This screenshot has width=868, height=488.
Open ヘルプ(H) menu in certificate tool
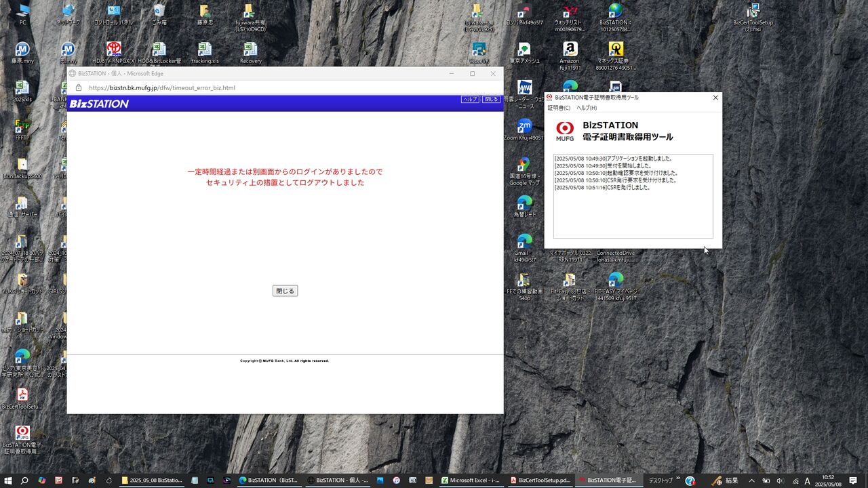click(x=587, y=108)
